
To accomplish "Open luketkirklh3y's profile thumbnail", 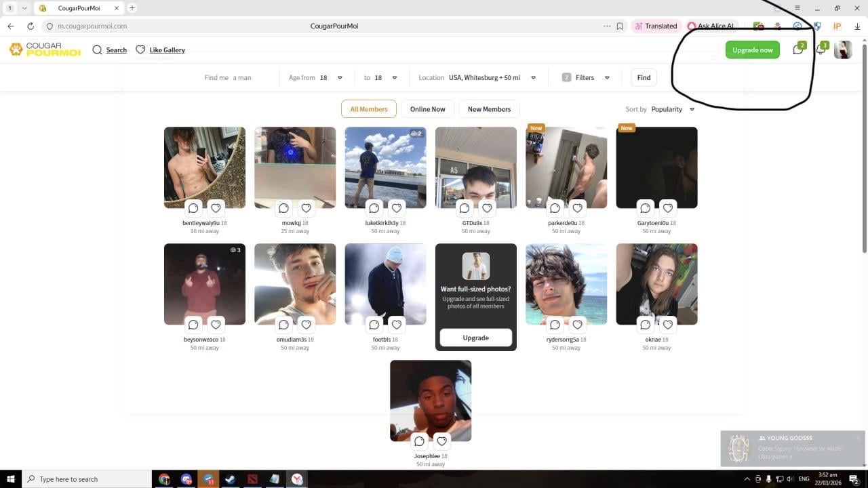I will 385,163.
